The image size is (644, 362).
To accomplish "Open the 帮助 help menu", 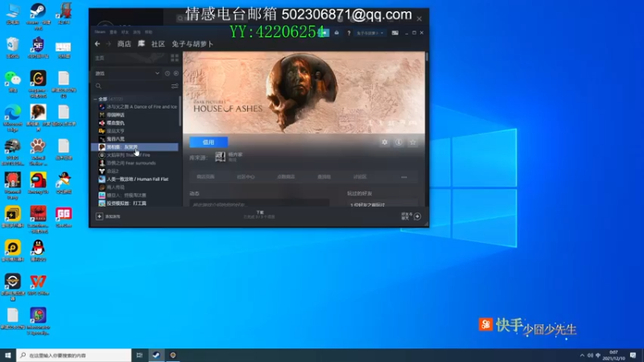I will 148,32.
